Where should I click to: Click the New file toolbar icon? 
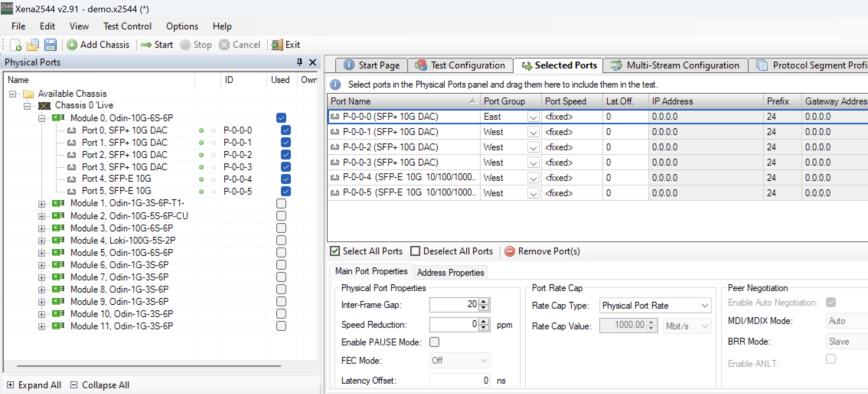click(x=16, y=45)
